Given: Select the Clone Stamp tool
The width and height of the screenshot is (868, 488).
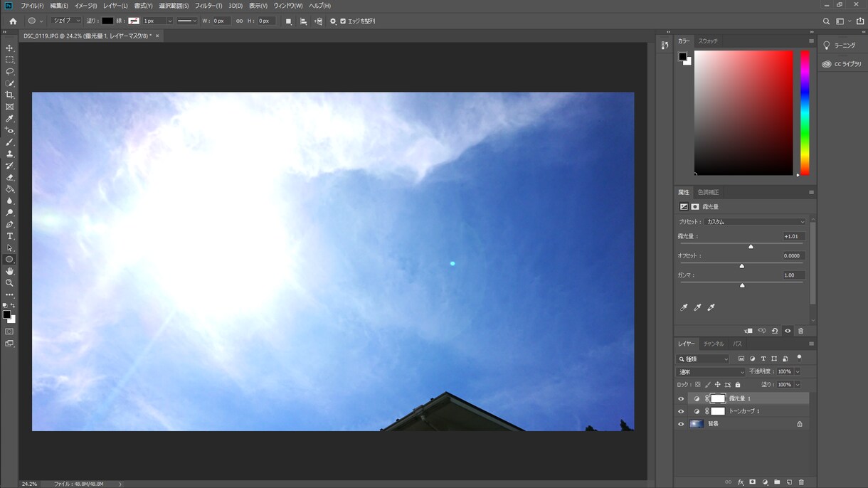Looking at the screenshot, I should 10,154.
